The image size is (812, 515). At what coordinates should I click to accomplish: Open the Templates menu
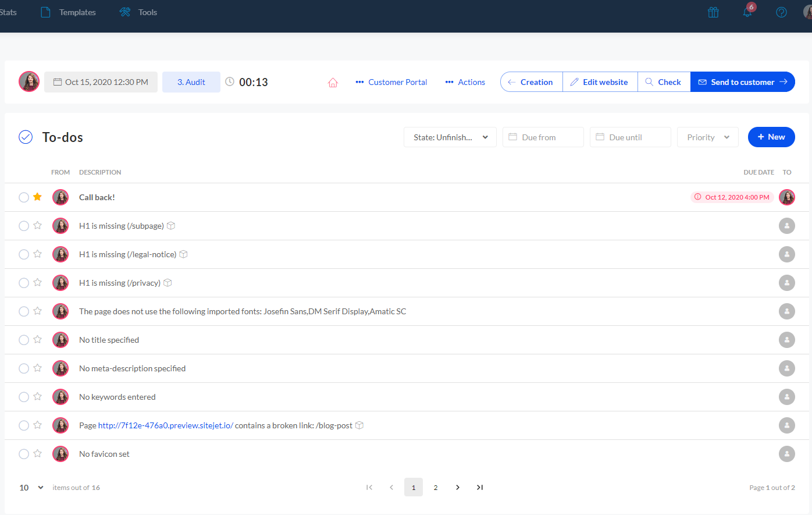click(69, 12)
